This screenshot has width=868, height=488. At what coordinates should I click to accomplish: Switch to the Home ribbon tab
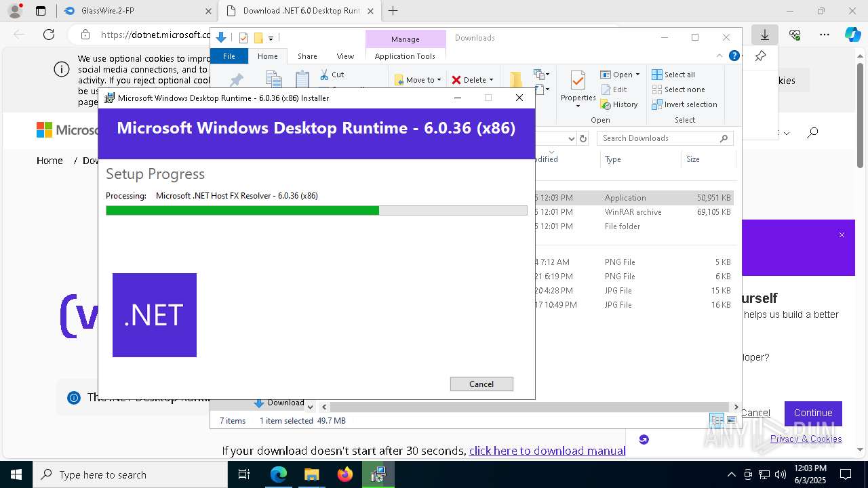pyautogui.click(x=268, y=56)
